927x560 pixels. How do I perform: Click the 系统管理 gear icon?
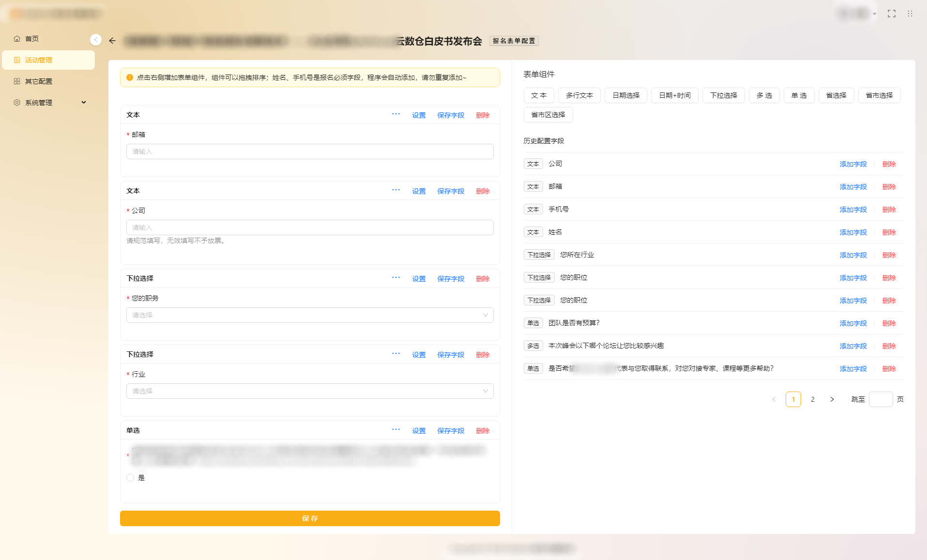coord(17,103)
